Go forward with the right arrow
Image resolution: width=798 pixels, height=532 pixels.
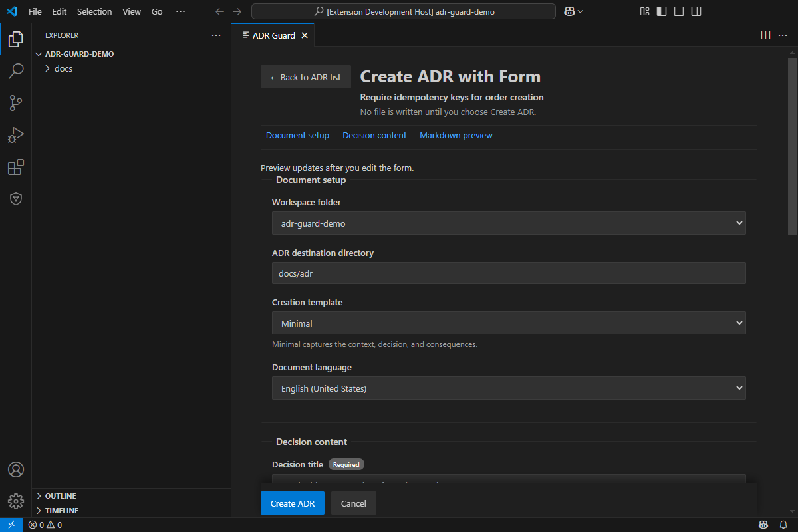click(x=237, y=11)
